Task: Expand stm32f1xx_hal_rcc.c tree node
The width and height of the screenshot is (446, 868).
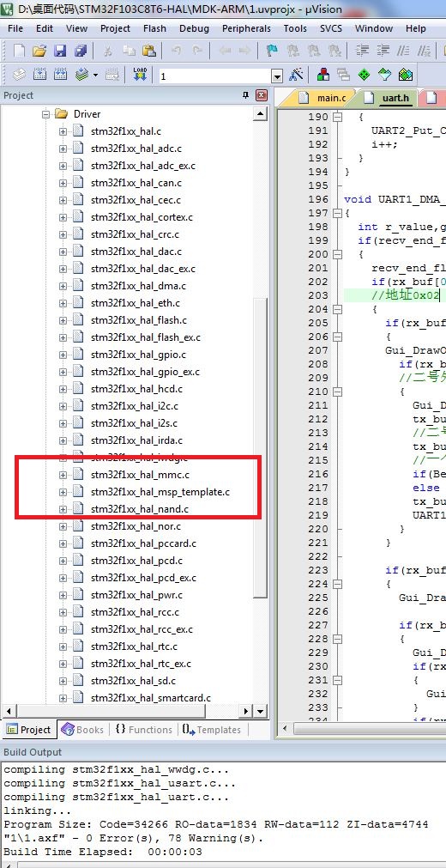Action: click(63, 611)
